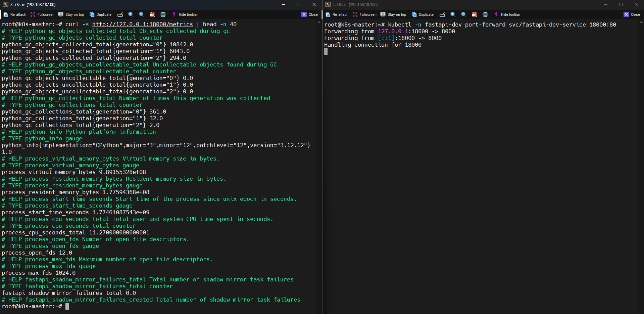Open the pen annotation tool on the left toolbar
This screenshot has width=644, height=314.
coord(120,14)
